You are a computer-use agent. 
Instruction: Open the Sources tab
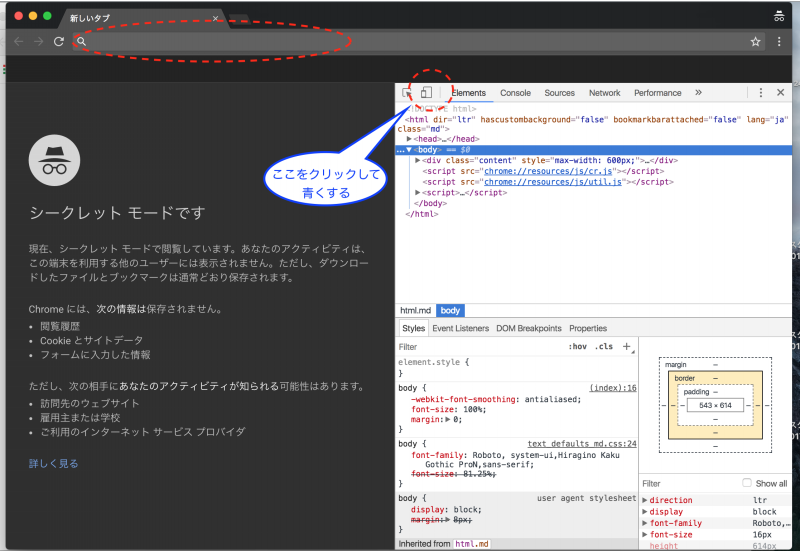point(559,93)
